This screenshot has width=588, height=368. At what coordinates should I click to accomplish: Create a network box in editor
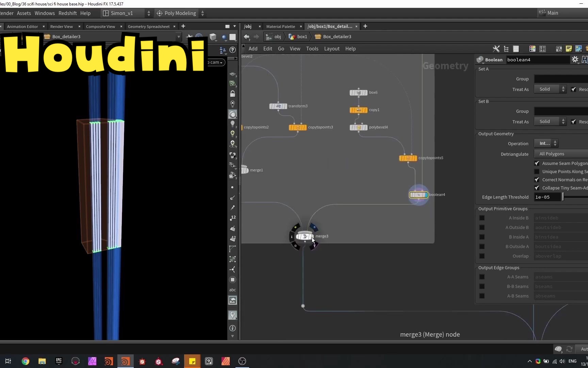coord(559,49)
